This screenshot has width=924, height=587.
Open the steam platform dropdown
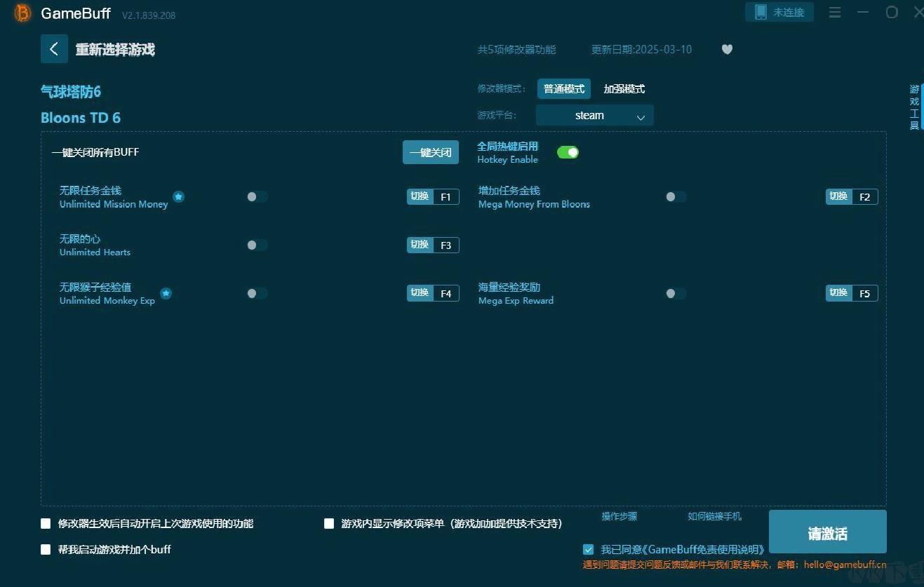(x=595, y=116)
